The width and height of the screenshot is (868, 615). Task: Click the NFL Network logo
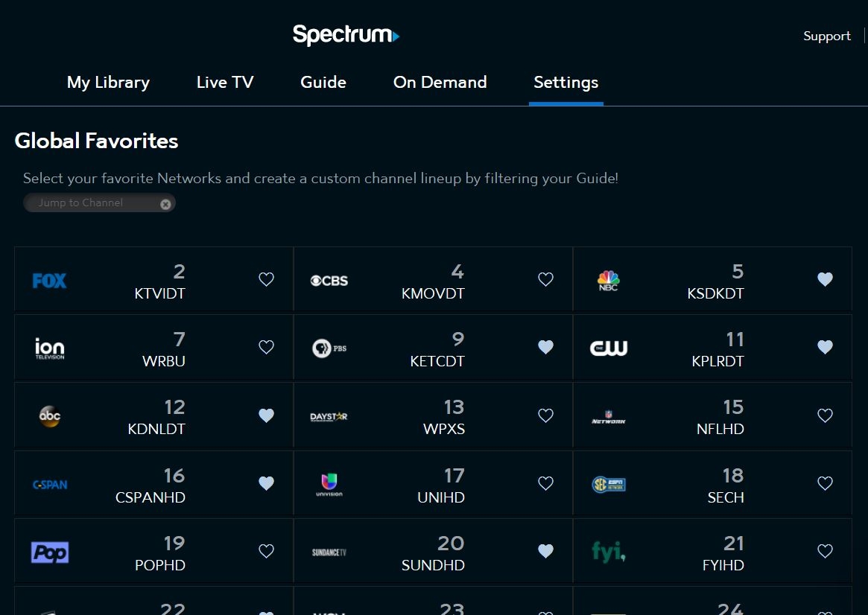608,417
